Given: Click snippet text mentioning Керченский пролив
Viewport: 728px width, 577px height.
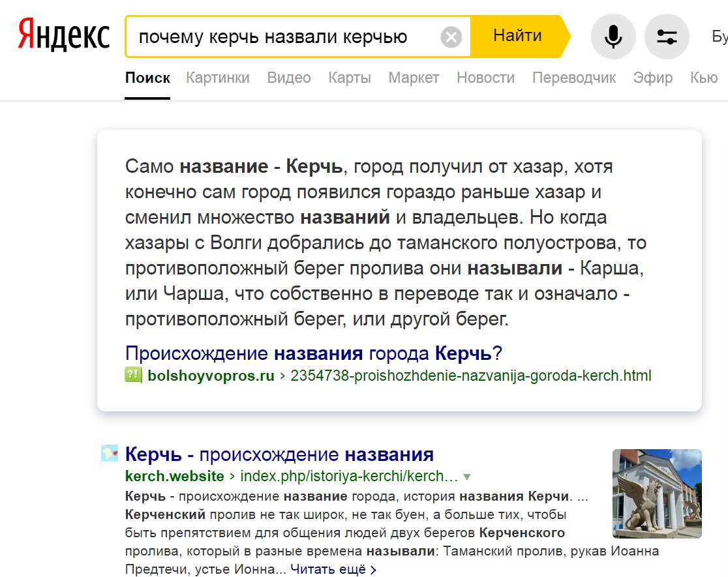Looking at the screenshot, I should pos(392,533).
